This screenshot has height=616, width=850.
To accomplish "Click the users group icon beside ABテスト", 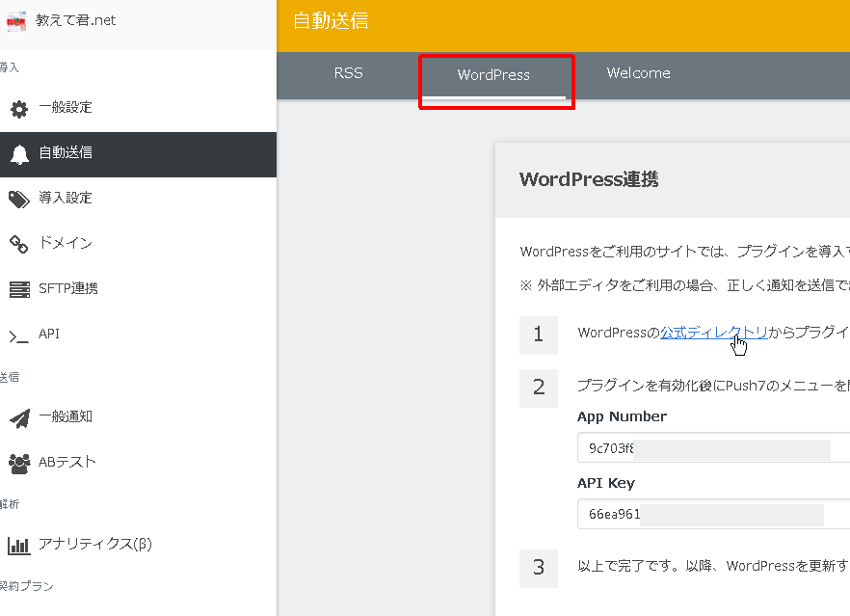I will point(19,464).
